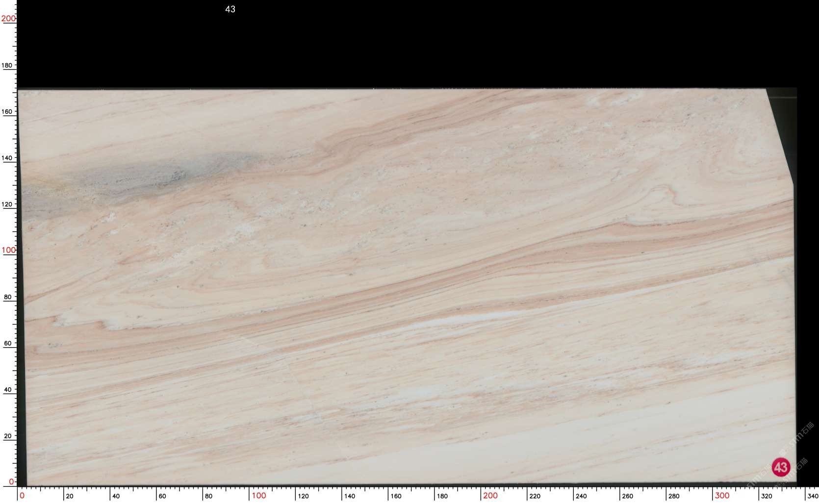Click the 140 mark on the vertical ruler
The height and width of the screenshot is (504, 819).
point(7,158)
